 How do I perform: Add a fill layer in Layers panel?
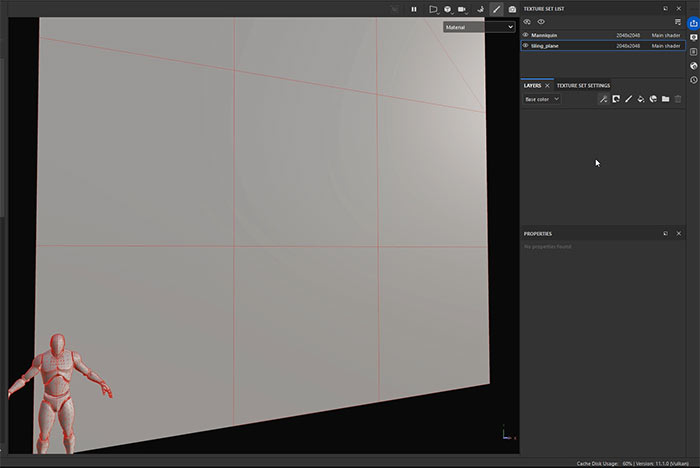(x=640, y=99)
